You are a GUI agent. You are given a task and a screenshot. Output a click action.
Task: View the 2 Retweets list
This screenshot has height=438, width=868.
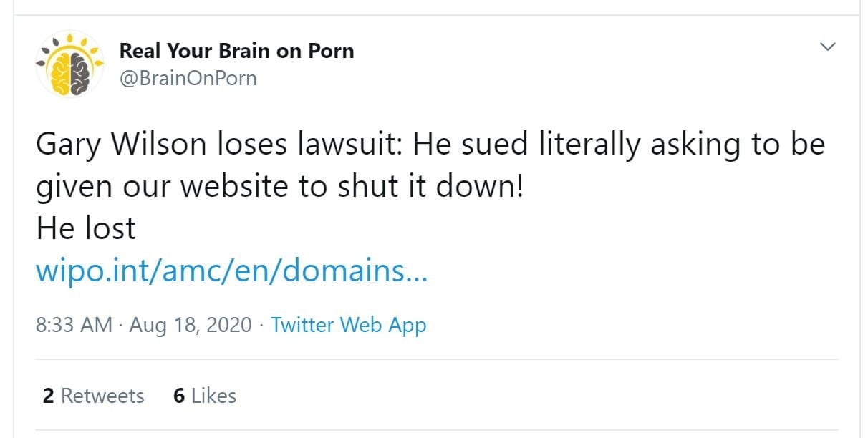coord(93,396)
